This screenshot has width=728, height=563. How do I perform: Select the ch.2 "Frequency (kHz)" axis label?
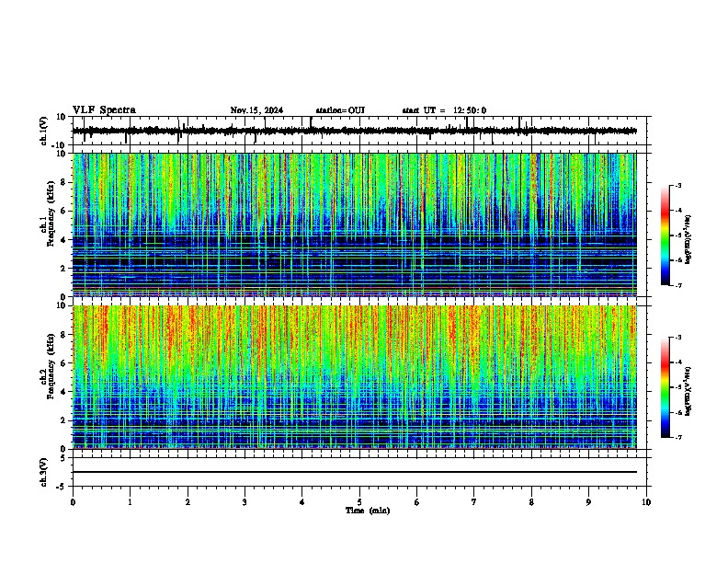point(51,366)
